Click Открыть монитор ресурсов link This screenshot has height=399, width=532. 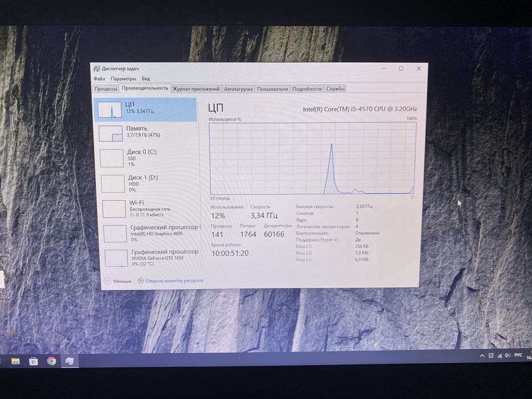pos(170,280)
